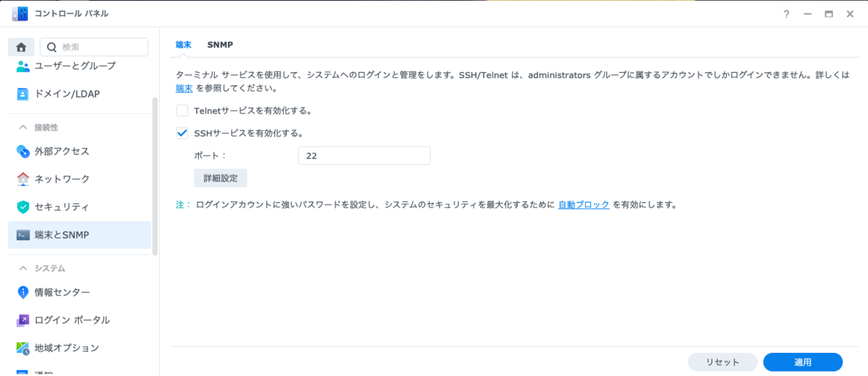
Task: Click the sidebar vertical scrollbar
Action: pyautogui.click(x=155, y=175)
